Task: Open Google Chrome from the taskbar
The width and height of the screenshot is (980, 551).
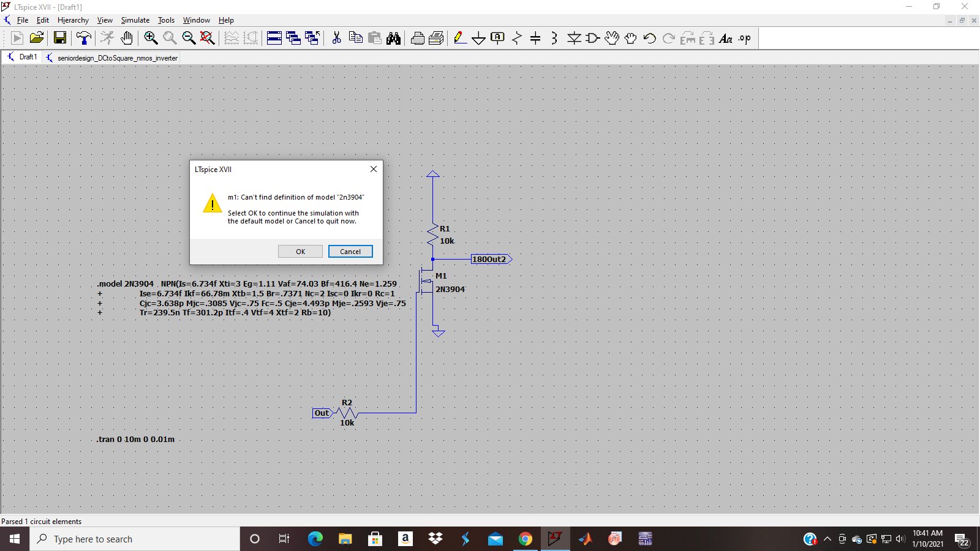Action: [x=526, y=539]
